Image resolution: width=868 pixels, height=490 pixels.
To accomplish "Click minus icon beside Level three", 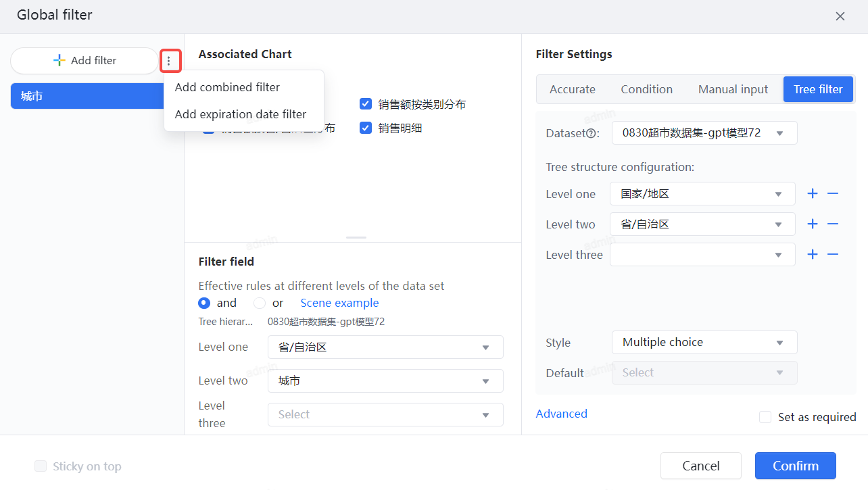I will point(833,255).
